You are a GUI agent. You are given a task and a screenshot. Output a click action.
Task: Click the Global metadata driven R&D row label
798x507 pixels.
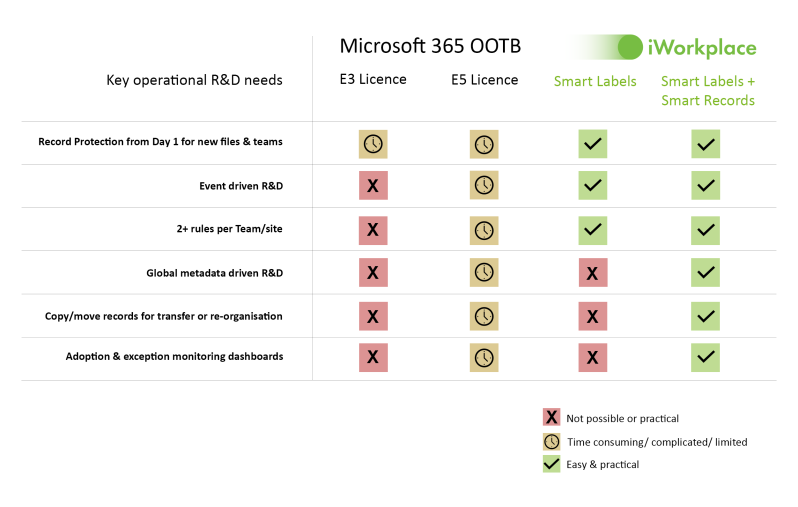click(x=215, y=273)
